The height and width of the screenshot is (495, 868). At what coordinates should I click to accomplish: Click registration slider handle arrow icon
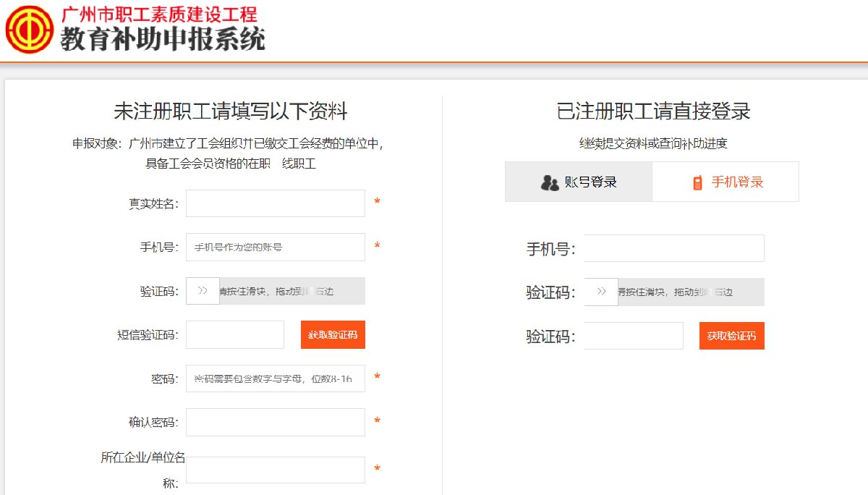point(203,291)
